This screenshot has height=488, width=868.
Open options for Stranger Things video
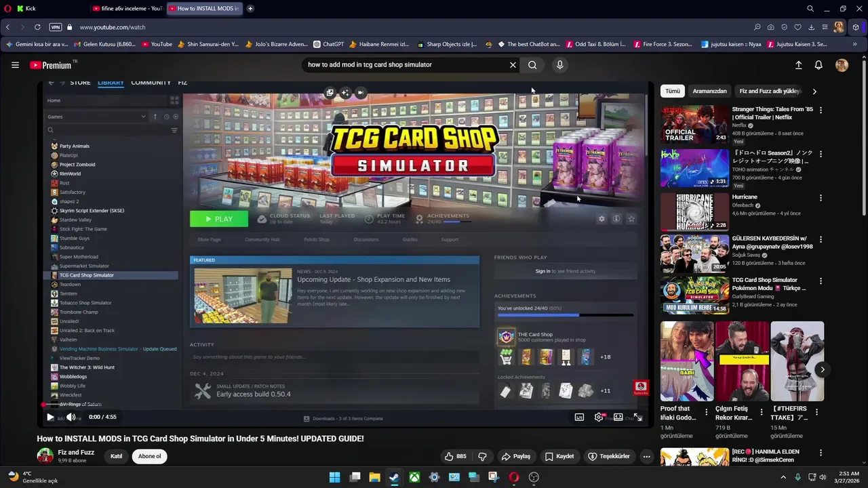[821, 110]
